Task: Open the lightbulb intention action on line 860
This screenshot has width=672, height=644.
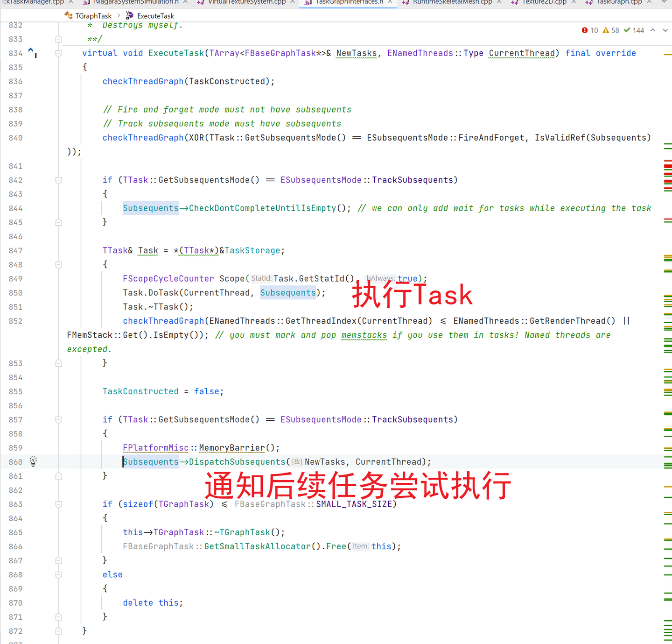Action: pos(33,461)
